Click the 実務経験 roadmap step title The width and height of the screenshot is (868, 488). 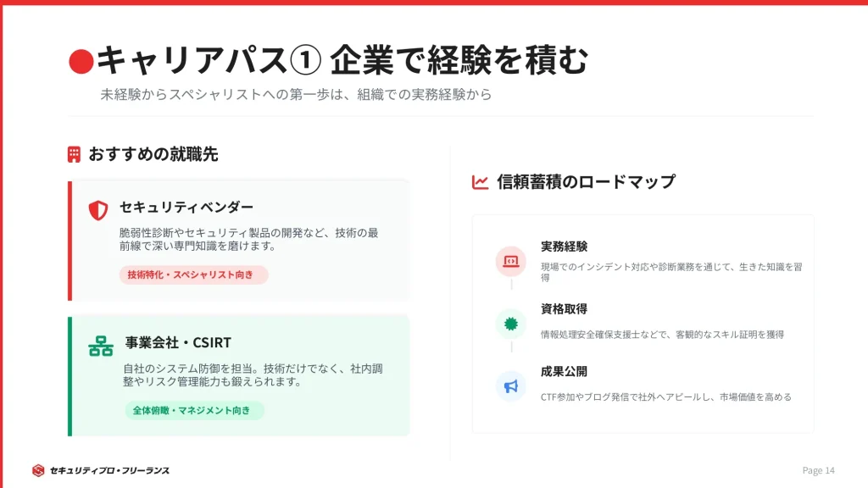click(564, 247)
